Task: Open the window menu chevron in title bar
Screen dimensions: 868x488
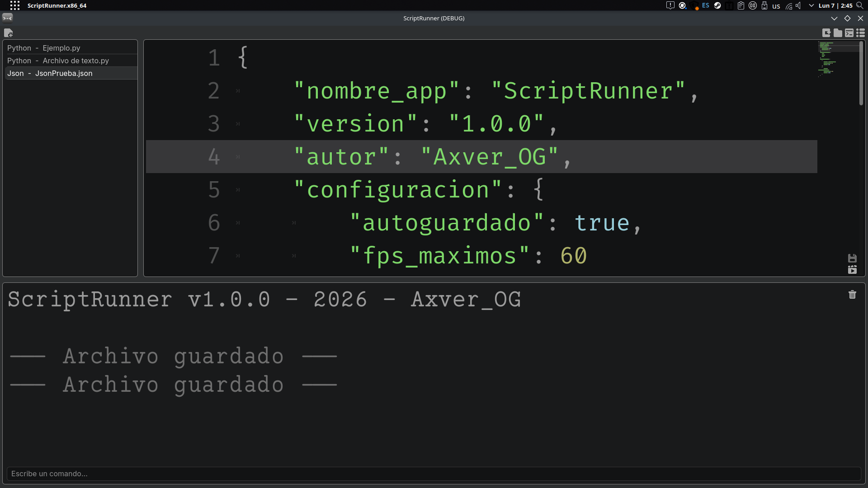Action: click(x=834, y=18)
